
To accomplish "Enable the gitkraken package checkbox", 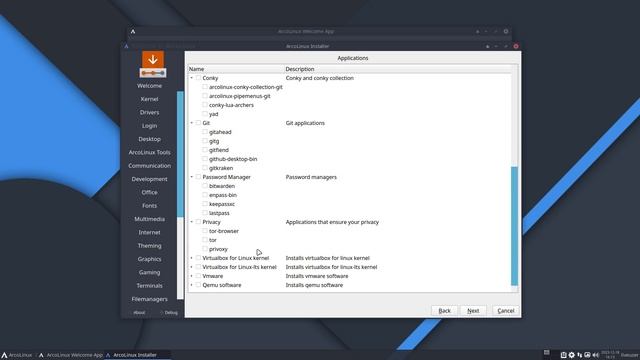I will tap(205, 168).
